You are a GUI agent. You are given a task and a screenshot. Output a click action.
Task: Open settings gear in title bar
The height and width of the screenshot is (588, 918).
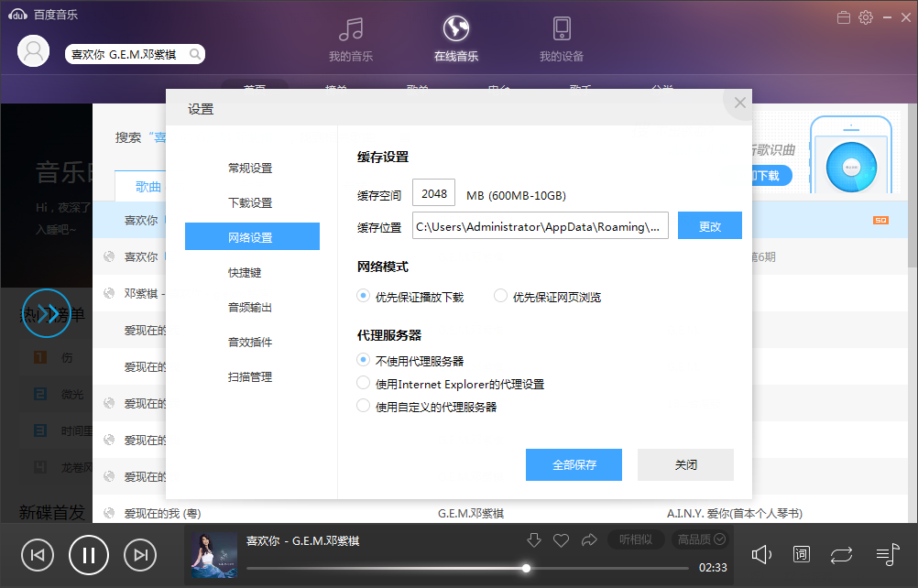(865, 17)
